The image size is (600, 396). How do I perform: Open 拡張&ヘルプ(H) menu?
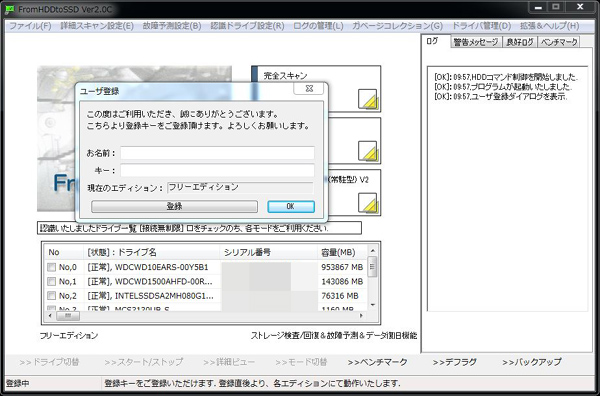coord(549,26)
